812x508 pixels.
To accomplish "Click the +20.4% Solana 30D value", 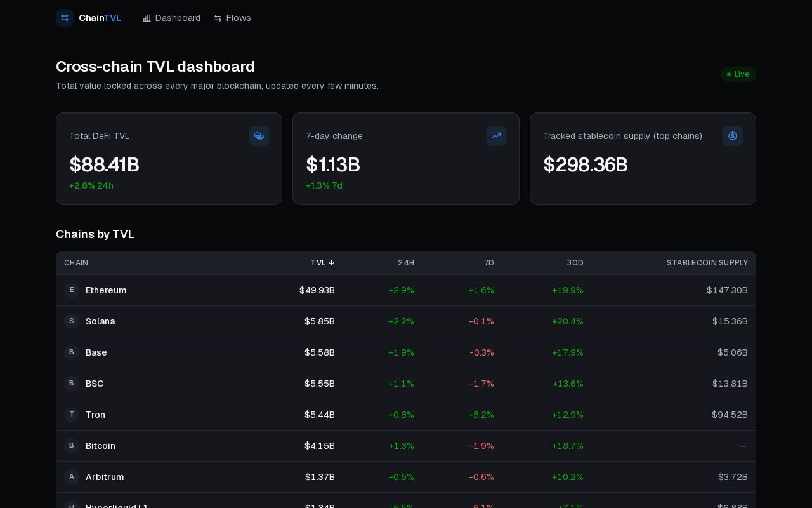I will pyautogui.click(x=568, y=321).
